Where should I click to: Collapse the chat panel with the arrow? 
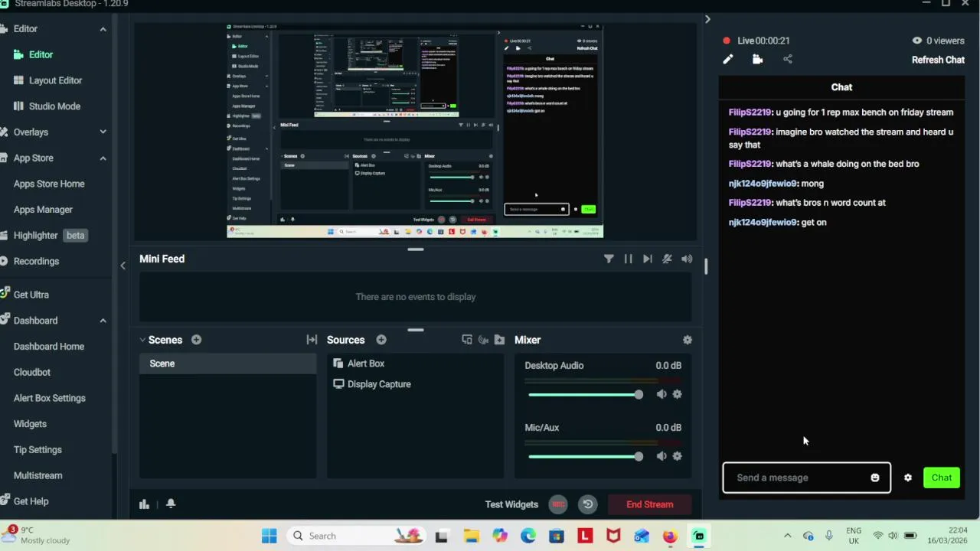click(x=707, y=19)
